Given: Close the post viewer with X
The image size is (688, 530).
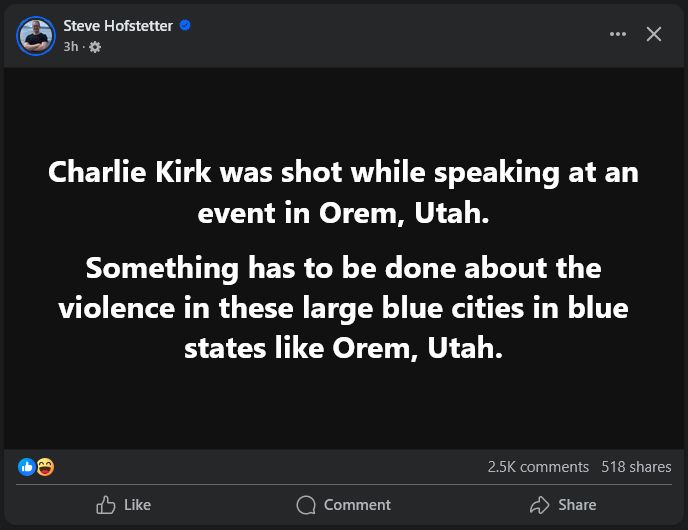Looking at the screenshot, I should [x=654, y=34].
